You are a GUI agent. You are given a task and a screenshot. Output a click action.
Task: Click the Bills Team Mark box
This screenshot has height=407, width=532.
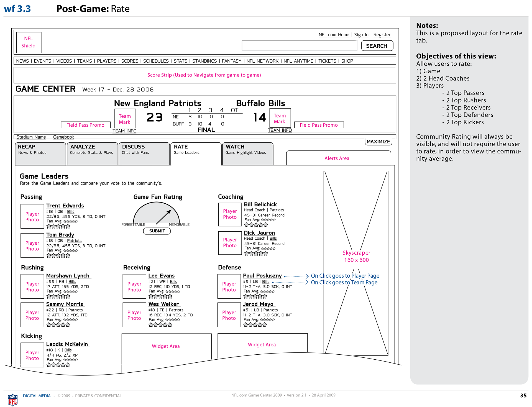[x=280, y=118]
